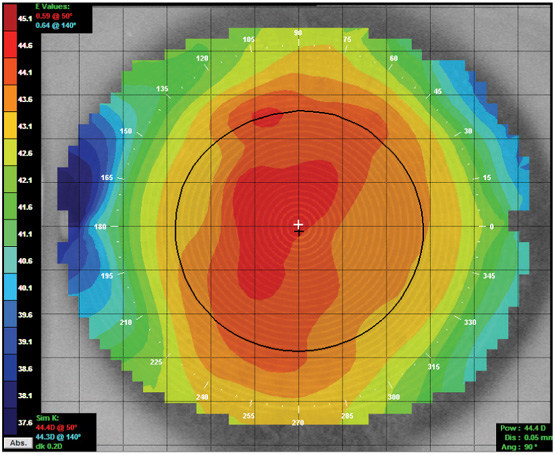This screenshot has width=555, height=455.
Task: Click the 135 degree meridian label
Action: pos(162,89)
